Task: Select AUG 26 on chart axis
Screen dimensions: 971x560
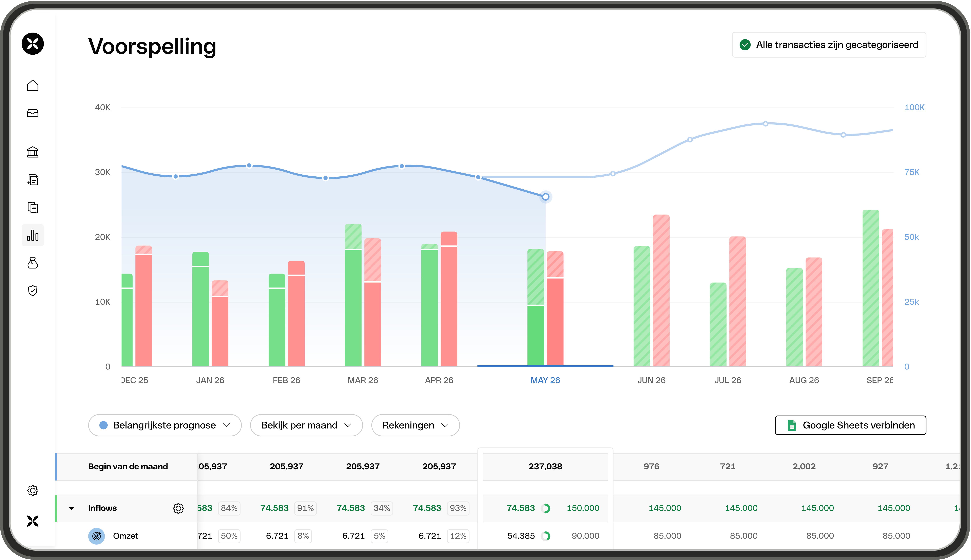Action: click(x=804, y=380)
